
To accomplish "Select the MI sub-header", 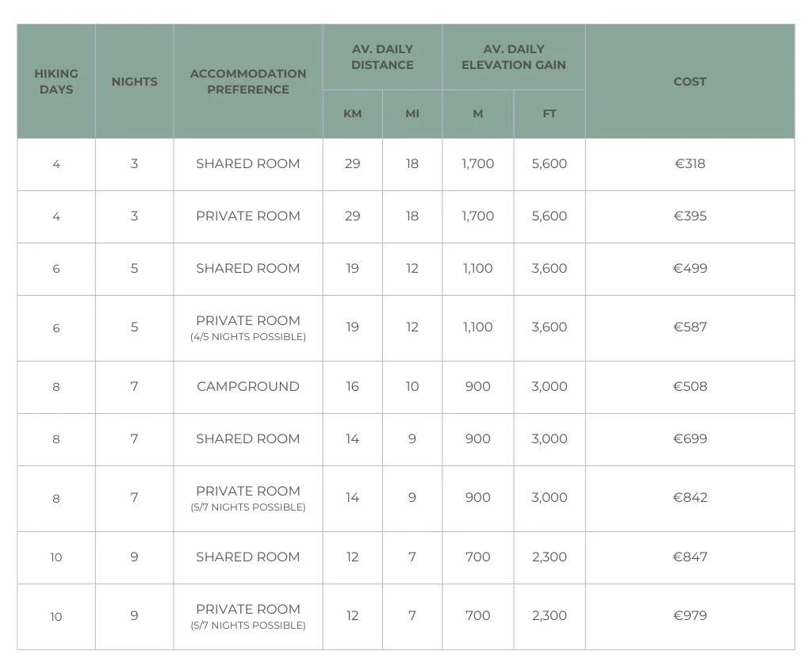I will pyautogui.click(x=412, y=114).
